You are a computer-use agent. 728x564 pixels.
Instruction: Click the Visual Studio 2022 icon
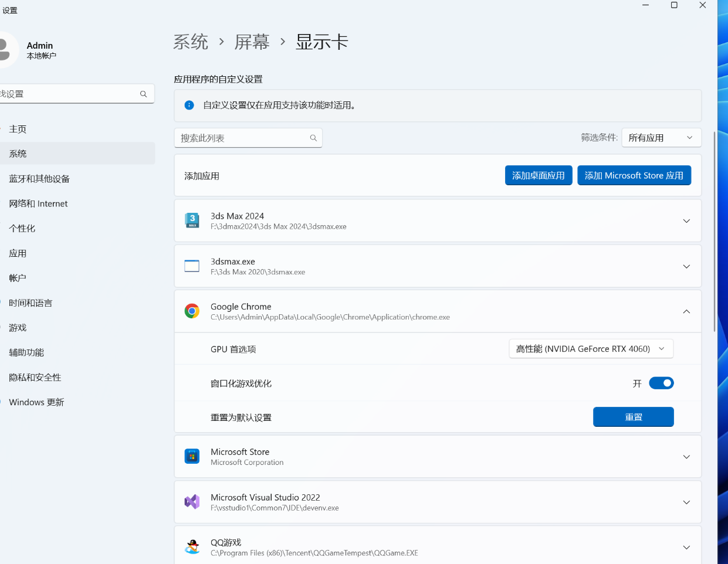point(192,502)
